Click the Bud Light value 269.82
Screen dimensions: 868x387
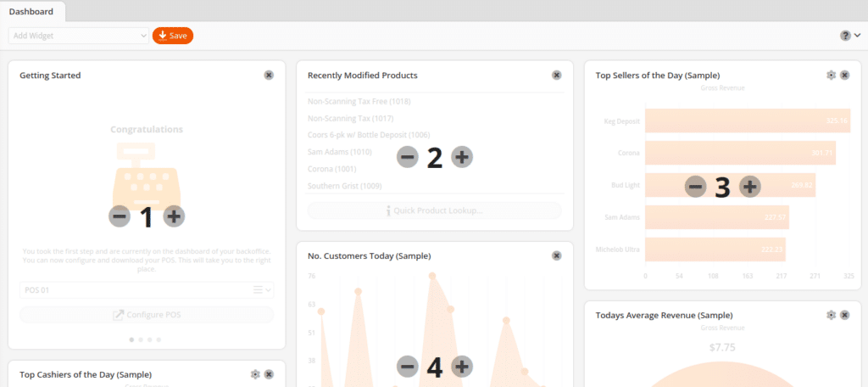coord(802,185)
